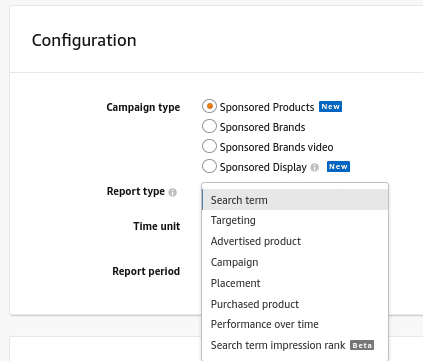Select Placement report type option
Viewport: 423px width, 361px height.
[295, 283]
